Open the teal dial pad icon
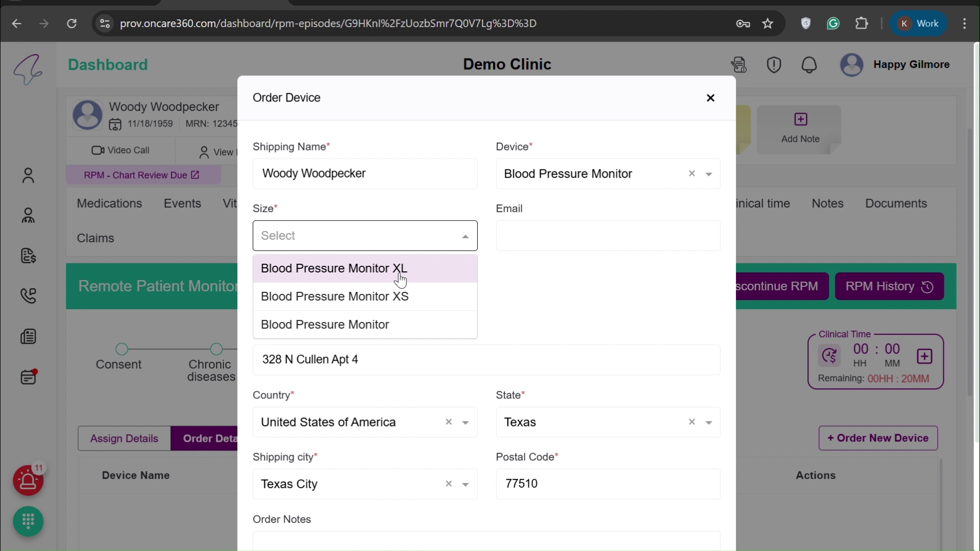The image size is (980, 551). click(28, 521)
